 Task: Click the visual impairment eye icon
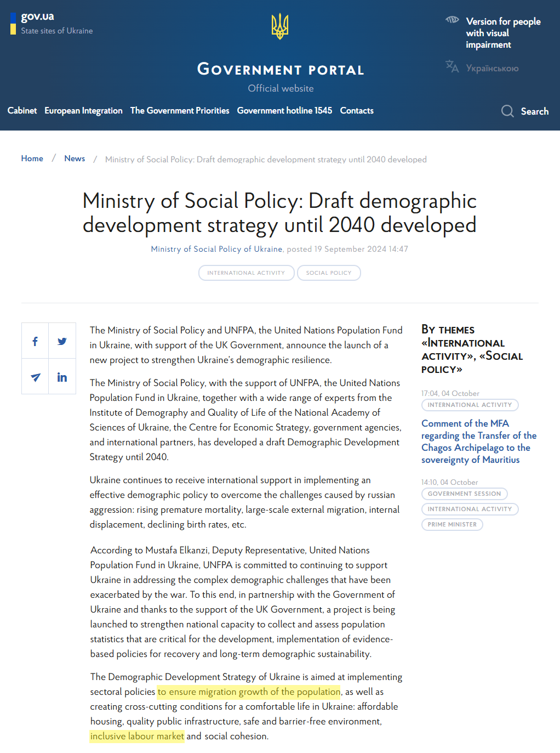coord(452,20)
